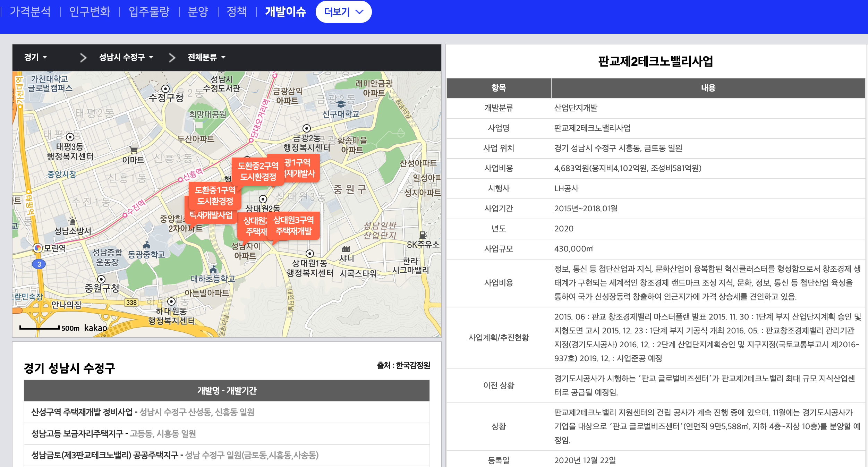This screenshot has height=467, width=868.
Task: Click the 성남소방서 fire station icon
Action: click(x=73, y=221)
